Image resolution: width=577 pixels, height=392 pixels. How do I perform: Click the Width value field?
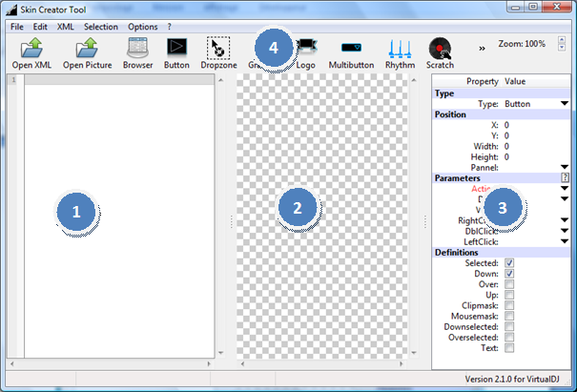coord(537,147)
